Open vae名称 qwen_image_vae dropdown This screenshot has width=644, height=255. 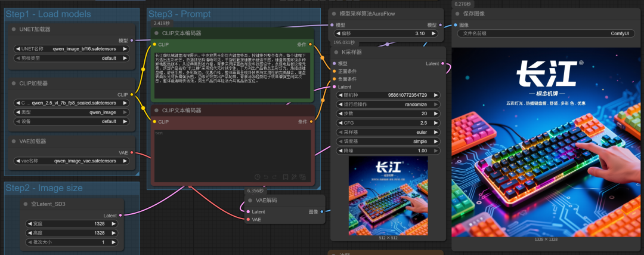[x=72, y=161]
